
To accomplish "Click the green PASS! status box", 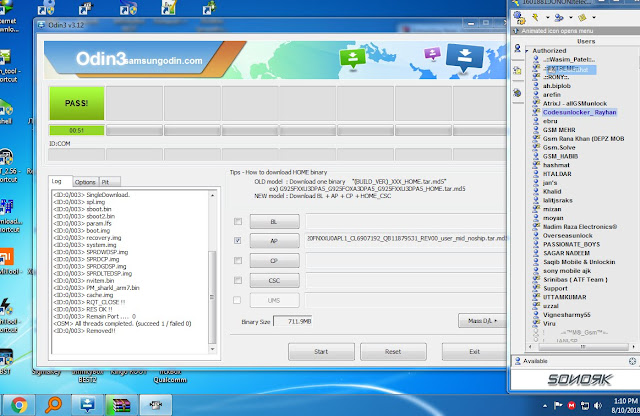I will click(77, 103).
